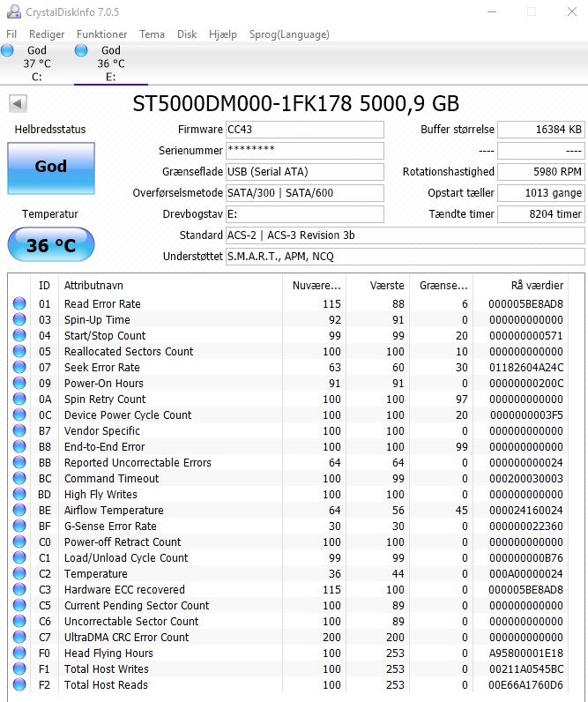
Task: Click status orb of Reallocated Sectors Count row
Action: coord(19,352)
